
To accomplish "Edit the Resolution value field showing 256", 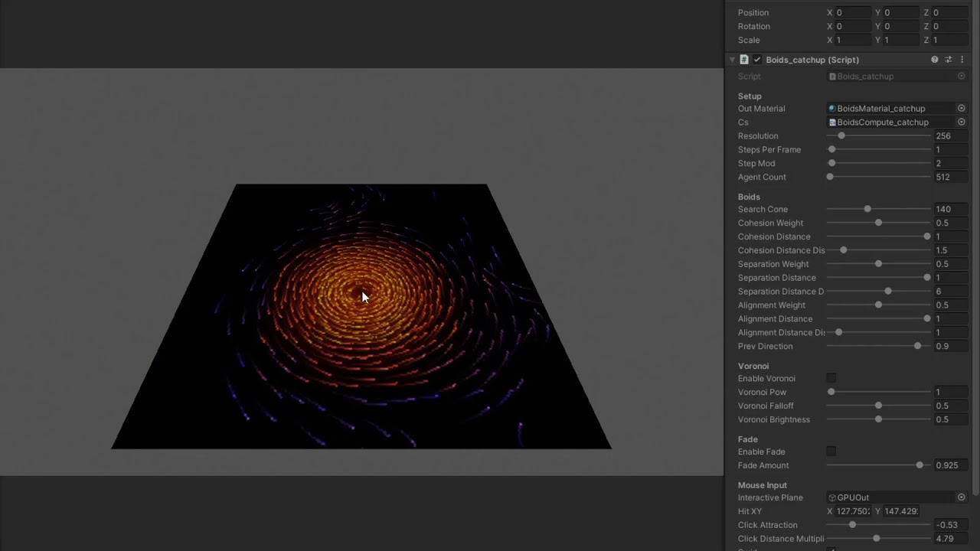I will pos(952,136).
